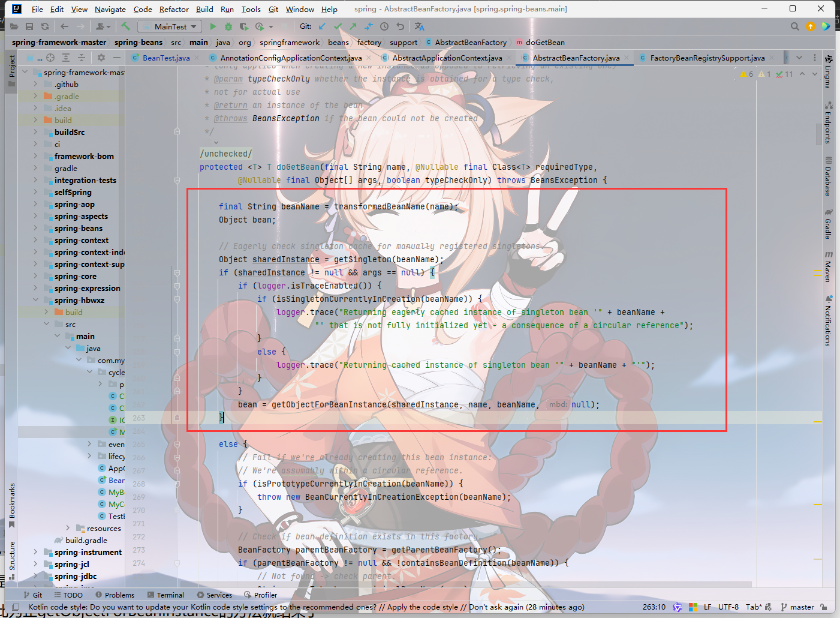Toggle the Gradle tool window
The image size is (840, 618).
(x=828, y=224)
